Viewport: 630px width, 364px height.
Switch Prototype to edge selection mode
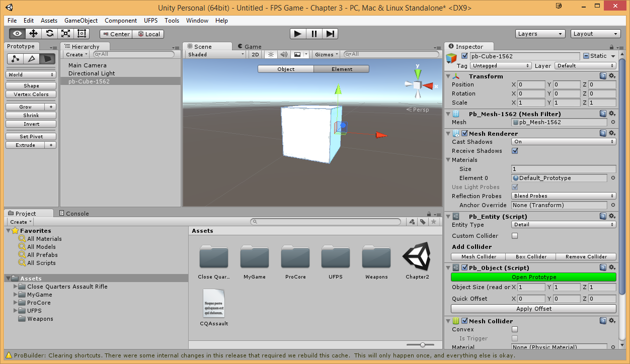31,59
